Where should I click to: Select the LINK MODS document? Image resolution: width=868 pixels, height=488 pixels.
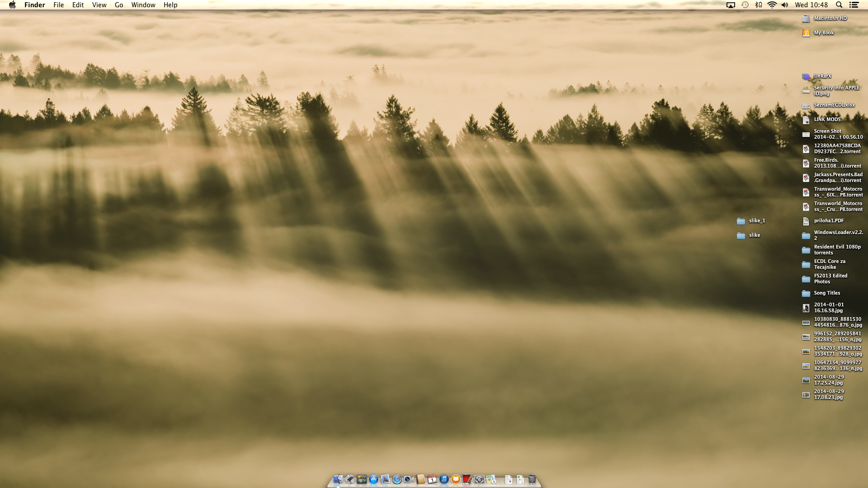(821, 120)
